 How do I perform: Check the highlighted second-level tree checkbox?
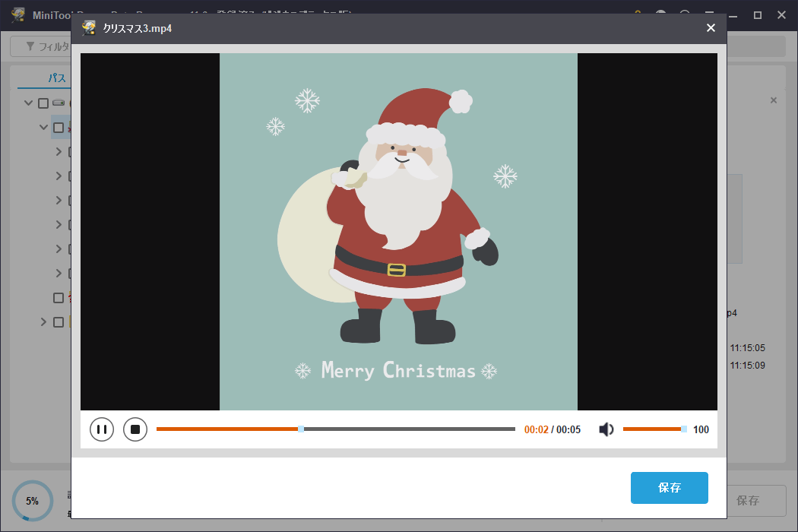pyautogui.click(x=59, y=128)
